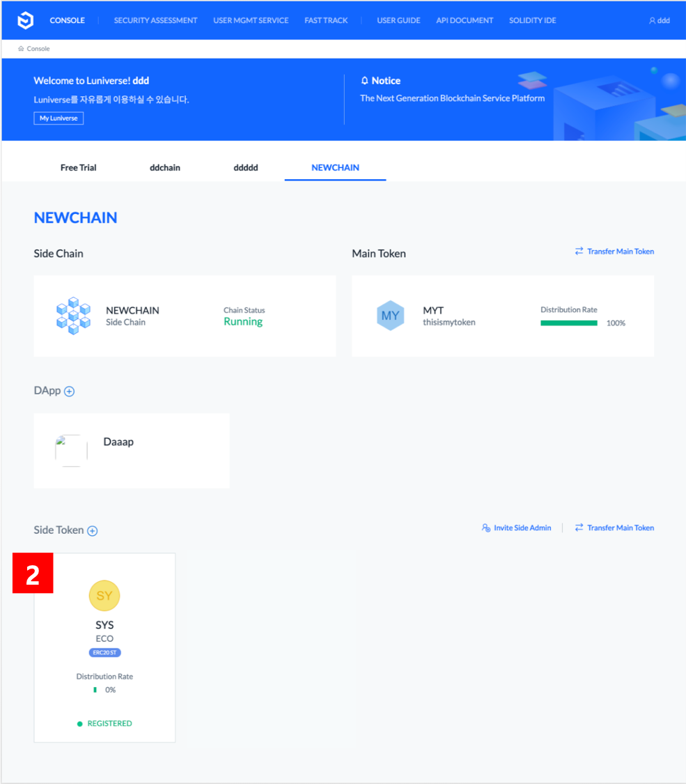The width and height of the screenshot is (686, 784).
Task: Click the 100% distribution value
Action: click(616, 323)
